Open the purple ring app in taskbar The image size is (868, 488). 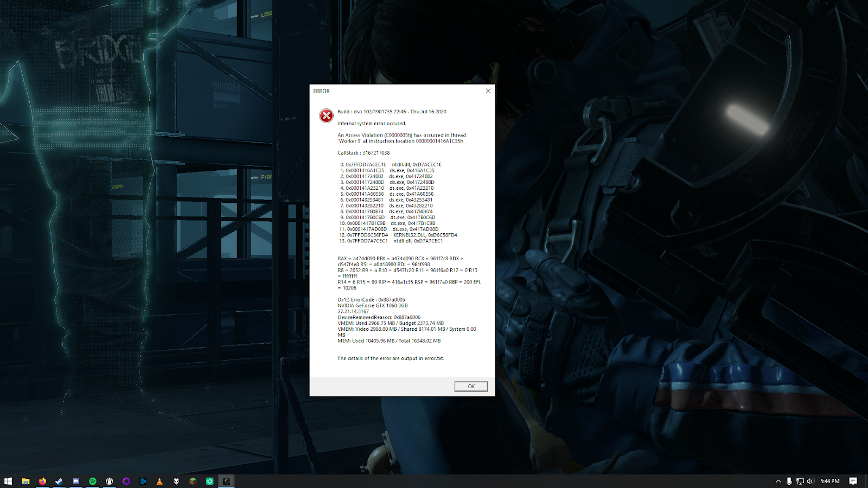coord(126,481)
